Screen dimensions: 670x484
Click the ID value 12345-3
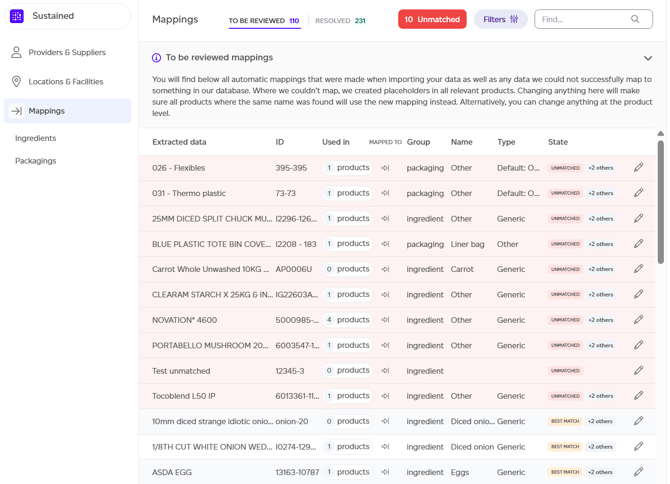(x=290, y=371)
